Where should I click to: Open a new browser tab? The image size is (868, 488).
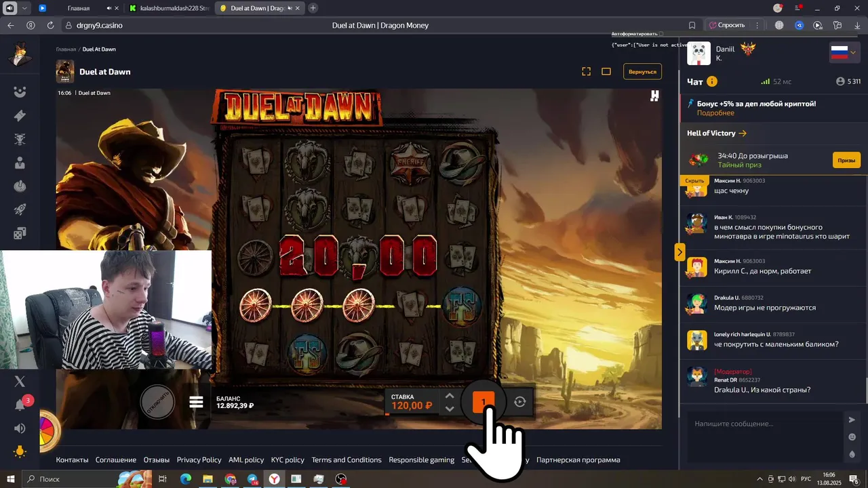pyautogui.click(x=313, y=8)
